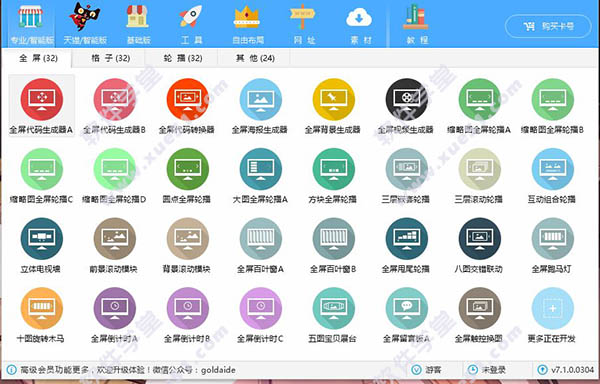600x384 pixels.
Task: Open 全屏倒计时A
Action: [114, 315]
